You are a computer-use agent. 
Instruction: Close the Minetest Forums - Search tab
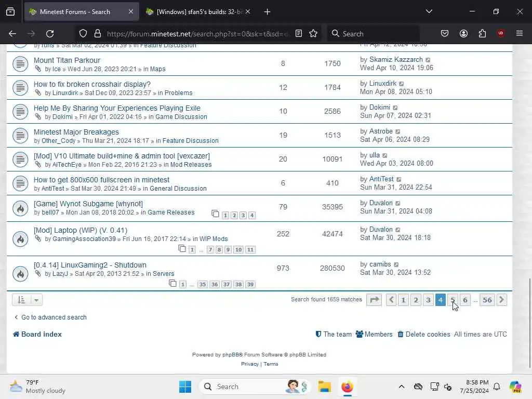(131, 12)
